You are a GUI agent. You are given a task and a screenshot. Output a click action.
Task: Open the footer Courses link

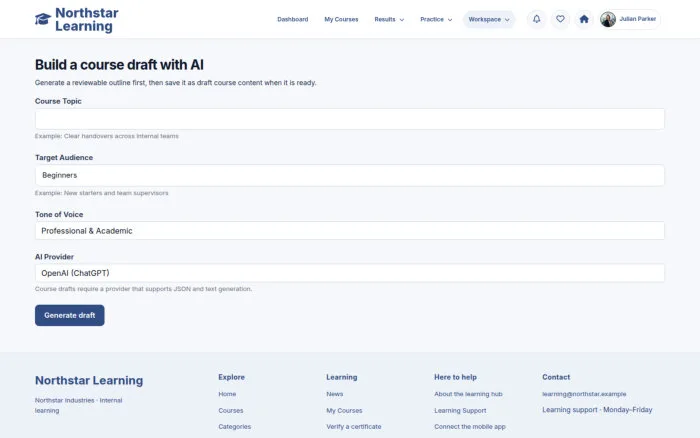231,410
